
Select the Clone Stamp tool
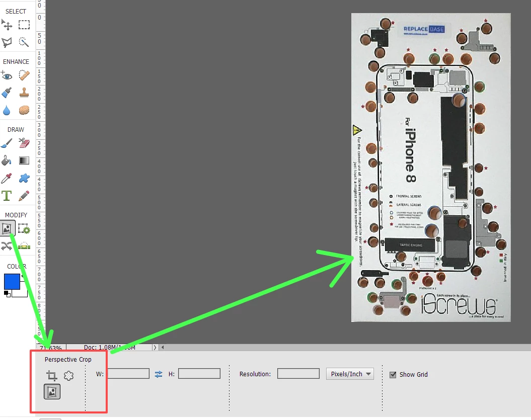coord(24,93)
